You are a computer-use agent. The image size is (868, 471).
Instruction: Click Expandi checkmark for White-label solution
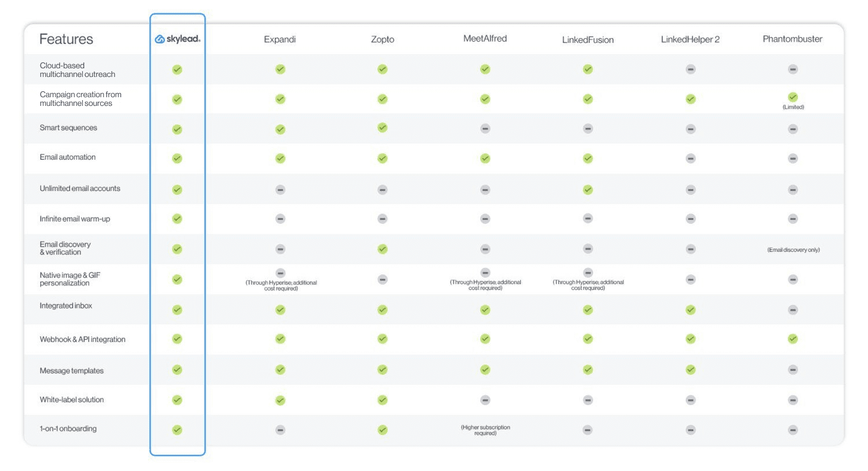(280, 400)
